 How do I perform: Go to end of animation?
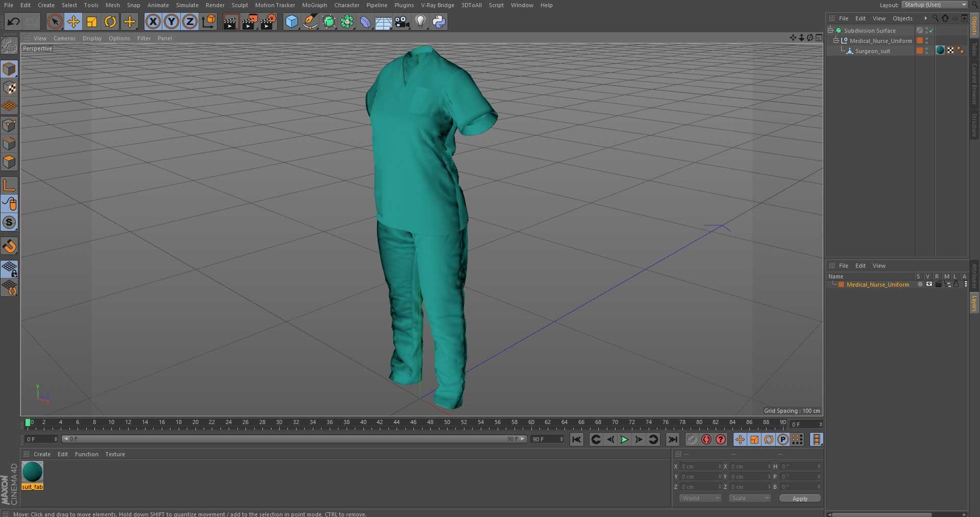coord(673,439)
